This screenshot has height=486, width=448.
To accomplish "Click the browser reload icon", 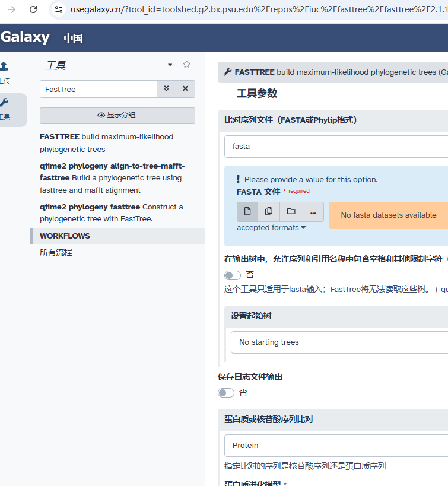I will (33, 9).
